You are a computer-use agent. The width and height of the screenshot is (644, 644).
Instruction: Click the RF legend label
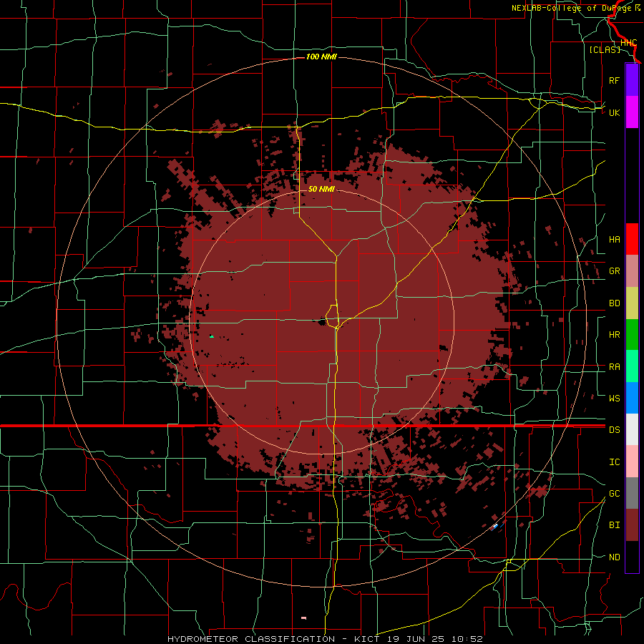(614, 80)
